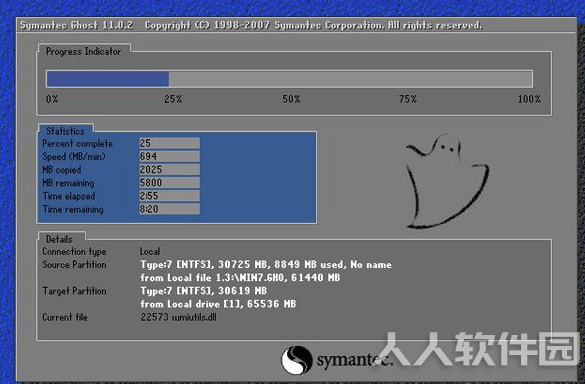This screenshot has width=585, height=384.
Task: Click the Percent complete value field
Action: pos(170,143)
